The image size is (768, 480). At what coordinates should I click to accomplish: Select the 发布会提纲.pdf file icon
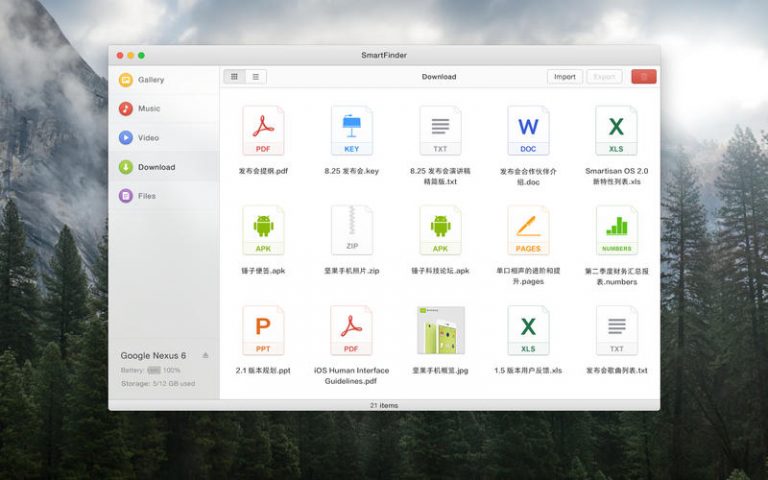coord(263,131)
